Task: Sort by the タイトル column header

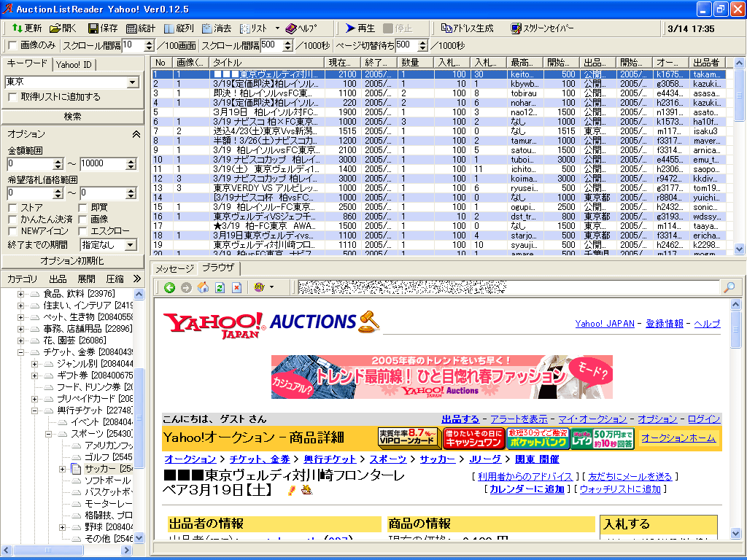Action: [x=267, y=63]
